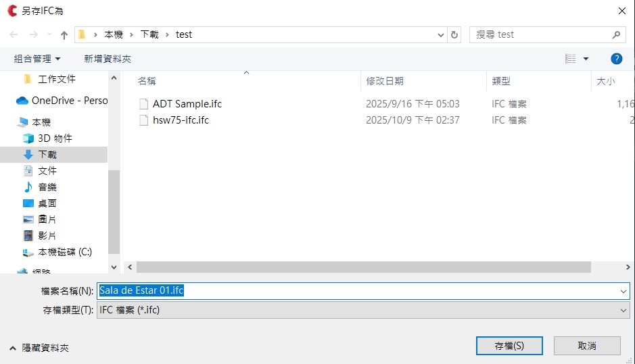Viewport: 635px width, 364px height.
Task: Click the folder icon in address bar
Action: [x=82, y=35]
